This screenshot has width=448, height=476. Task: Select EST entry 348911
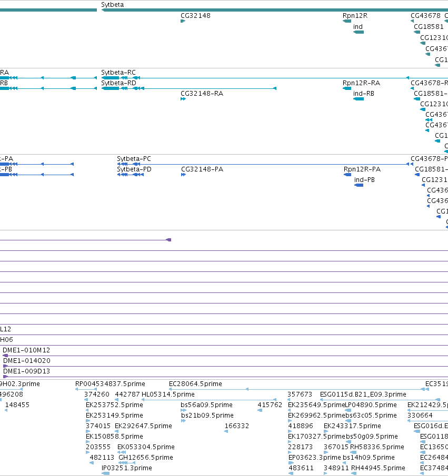[x=336, y=468]
